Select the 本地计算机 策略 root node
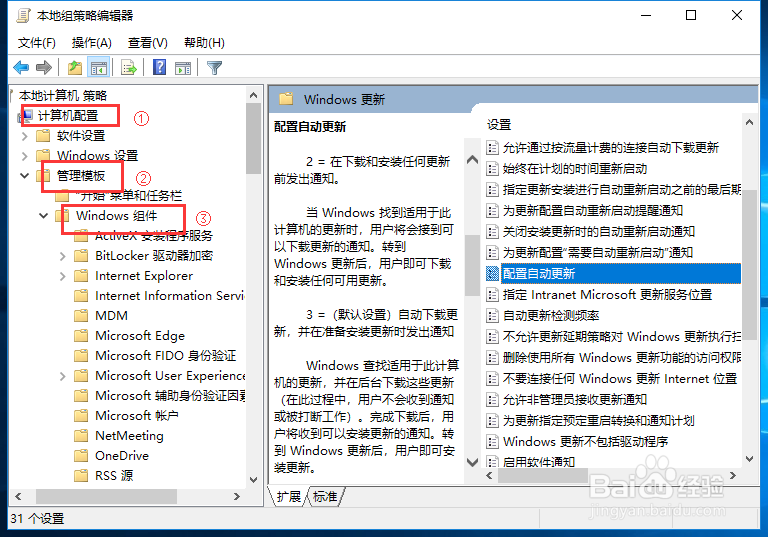The image size is (768, 537). 63,96
